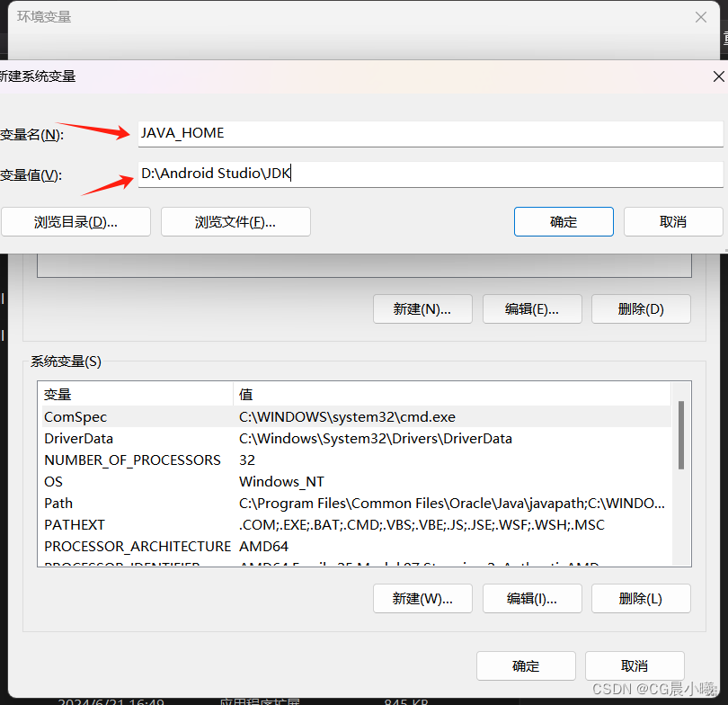Click the variable value field with D:\Android Studio\JDK
Screen dimensions: 728x705
pos(431,174)
